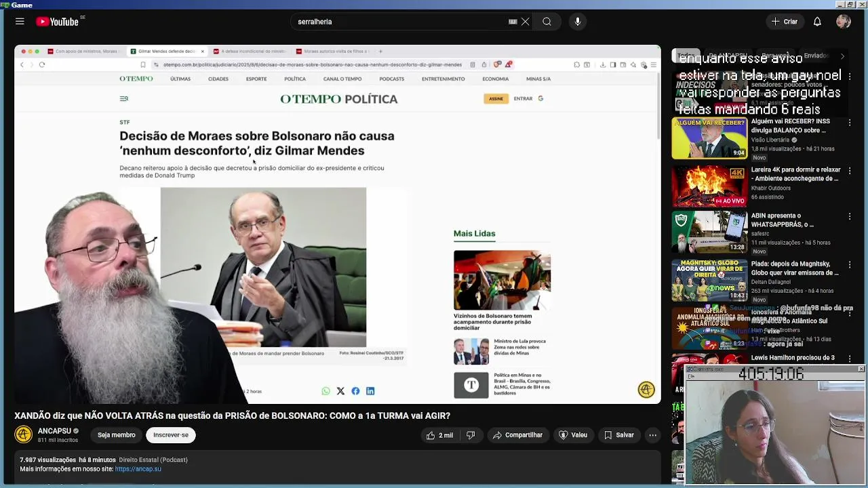Select the 'Da ANCAPSU' filter chip

point(728,56)
